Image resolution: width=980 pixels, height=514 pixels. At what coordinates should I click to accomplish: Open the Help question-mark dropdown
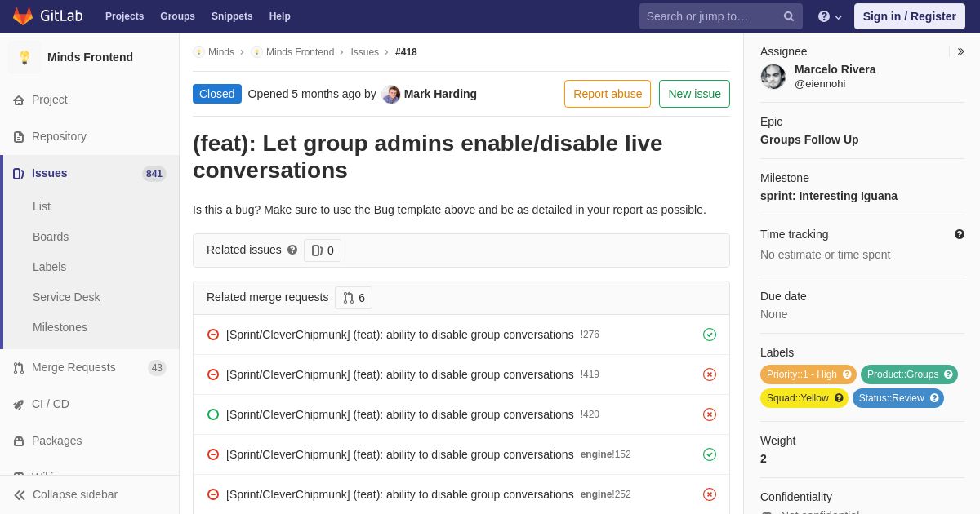(x=830, y=16)
